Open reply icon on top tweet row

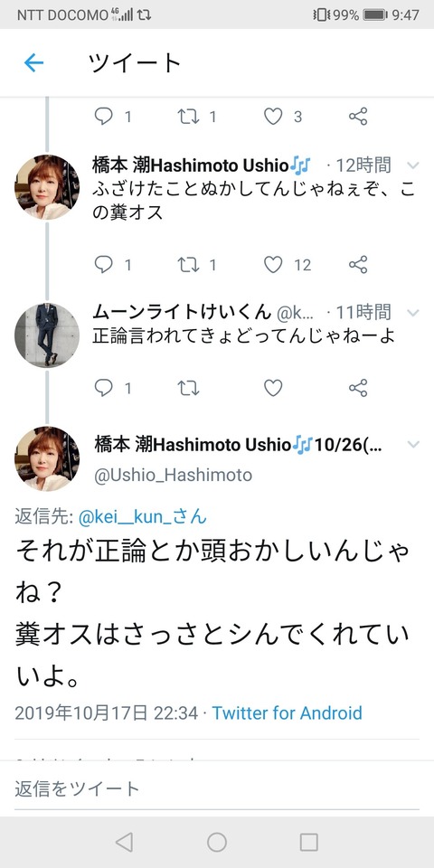pos(103,117)
